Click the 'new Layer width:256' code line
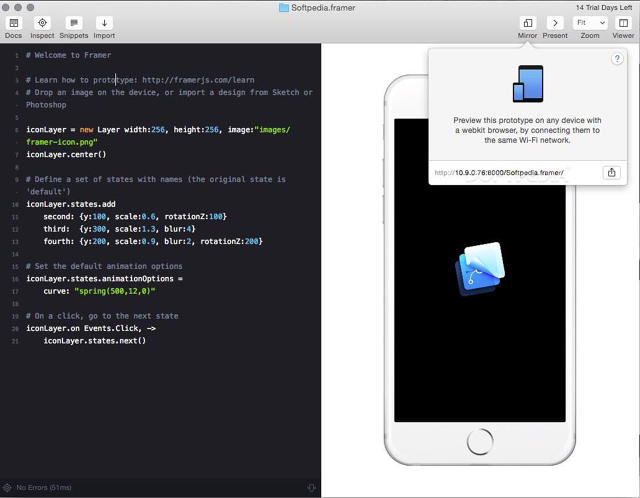 tap(158, 130)
